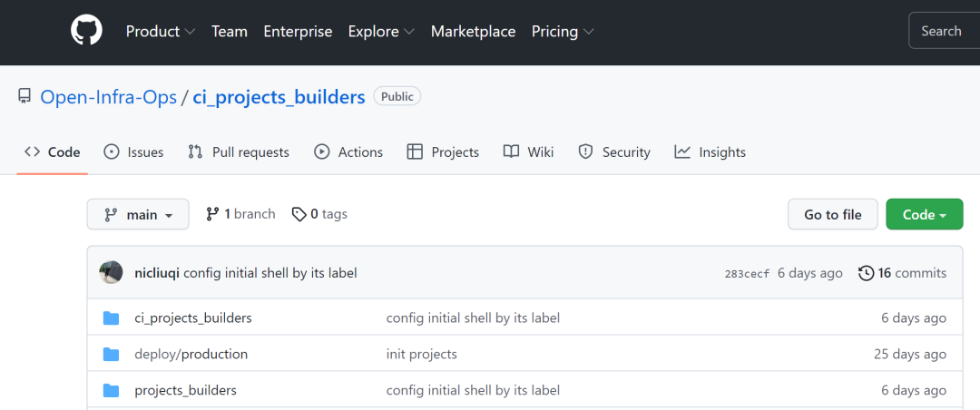
Task: Click the commits history clock icon
Action: tap(866, 273)
